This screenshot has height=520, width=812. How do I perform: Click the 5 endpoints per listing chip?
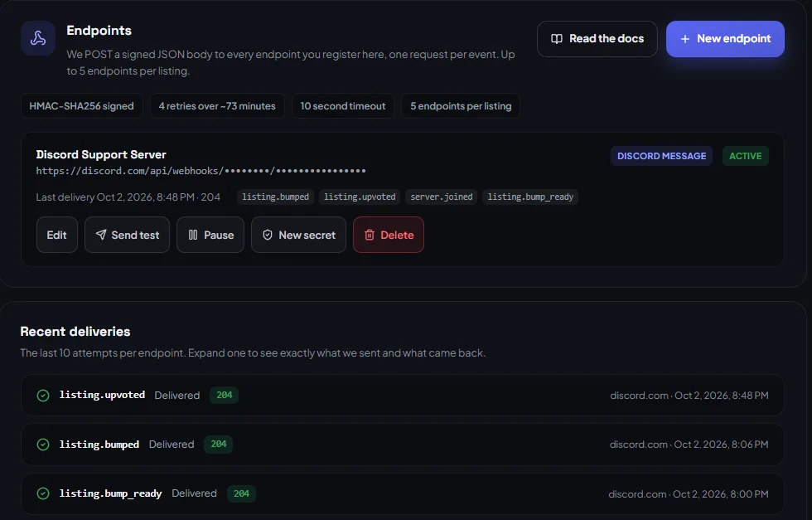click(x=461, y=106)
